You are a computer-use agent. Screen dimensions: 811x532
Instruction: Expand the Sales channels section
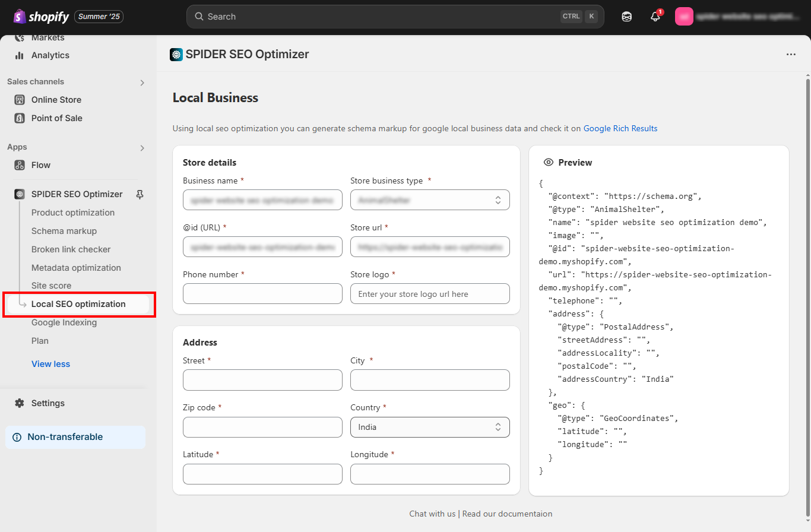[142, 83]
